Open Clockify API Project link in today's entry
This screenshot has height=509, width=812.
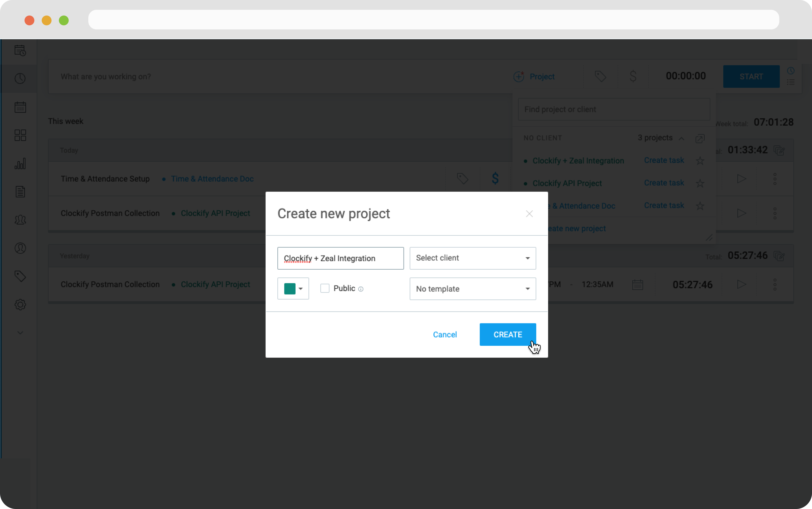[215, 213]
